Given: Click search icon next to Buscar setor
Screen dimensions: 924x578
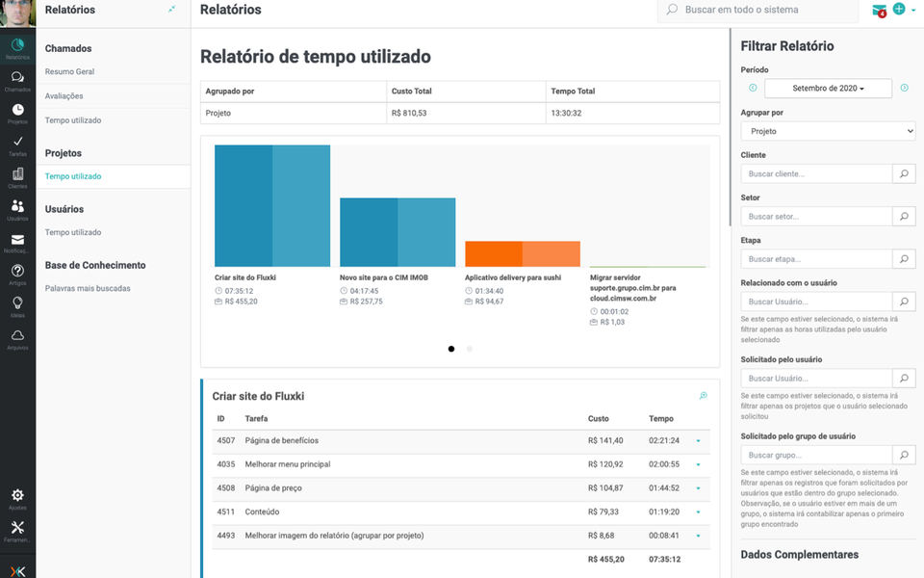Looking at the screenshot, I should coord(904,217).
